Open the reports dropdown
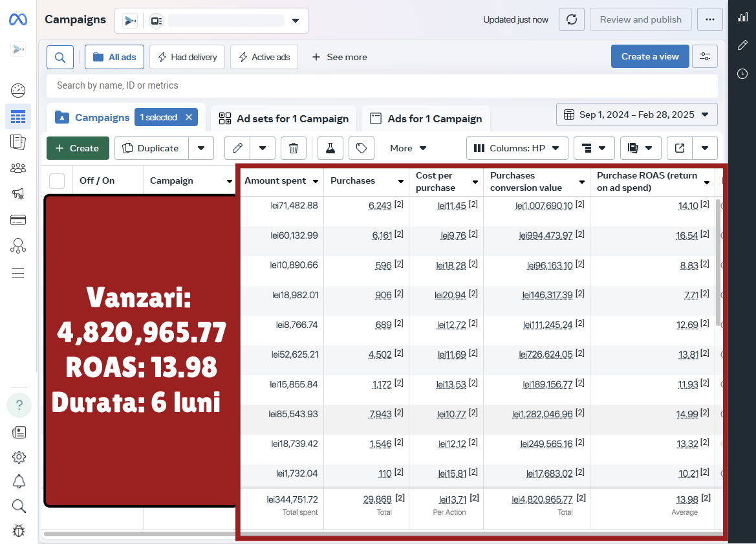 click(x=640, y=148)
